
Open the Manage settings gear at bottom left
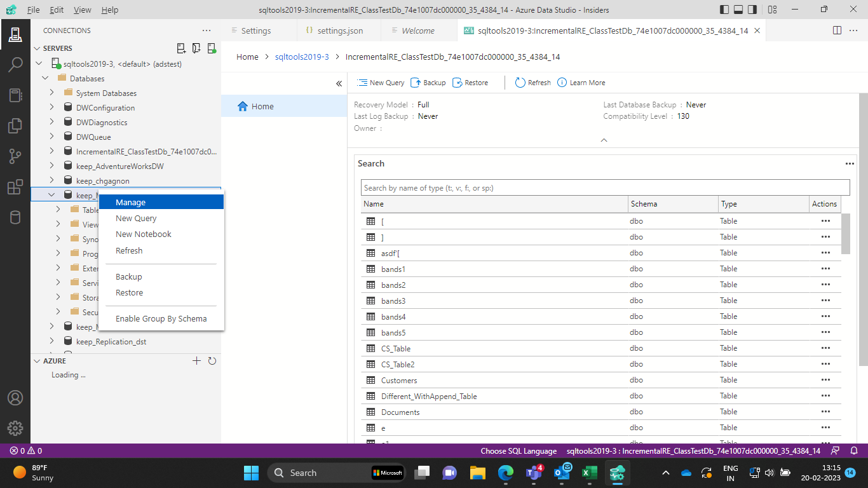(16, 428)
